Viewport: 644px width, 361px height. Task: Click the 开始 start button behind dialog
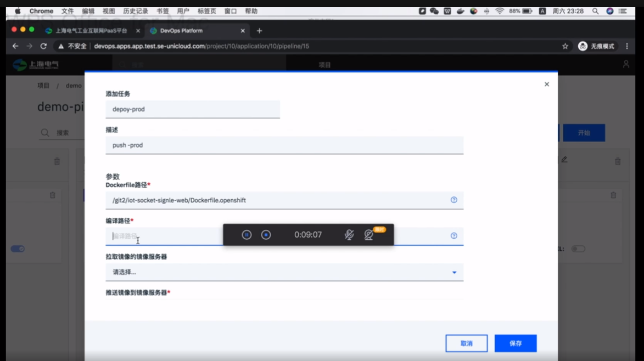(x=584, y=133)
